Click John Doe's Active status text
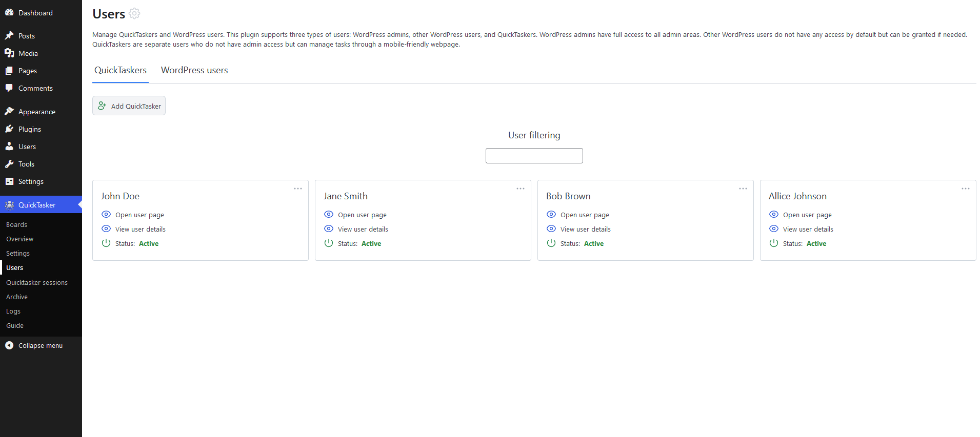This screenshot has width=980, height=437. coord(149,243)
